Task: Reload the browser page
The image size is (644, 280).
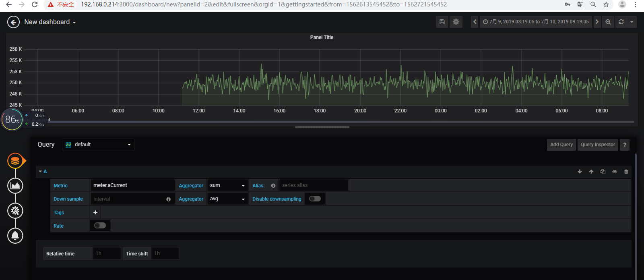Action: tap(35, 4)
